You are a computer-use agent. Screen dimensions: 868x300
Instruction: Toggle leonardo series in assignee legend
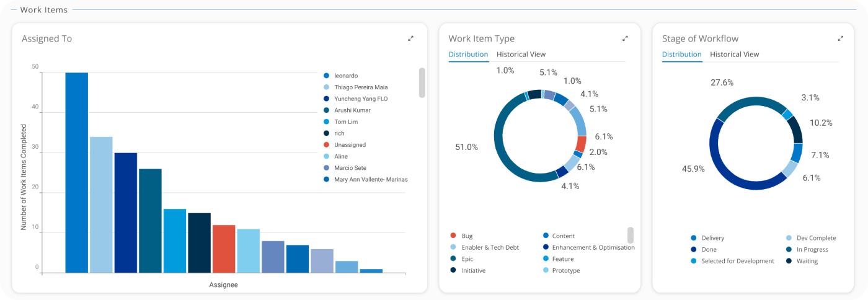pos(345,76)
